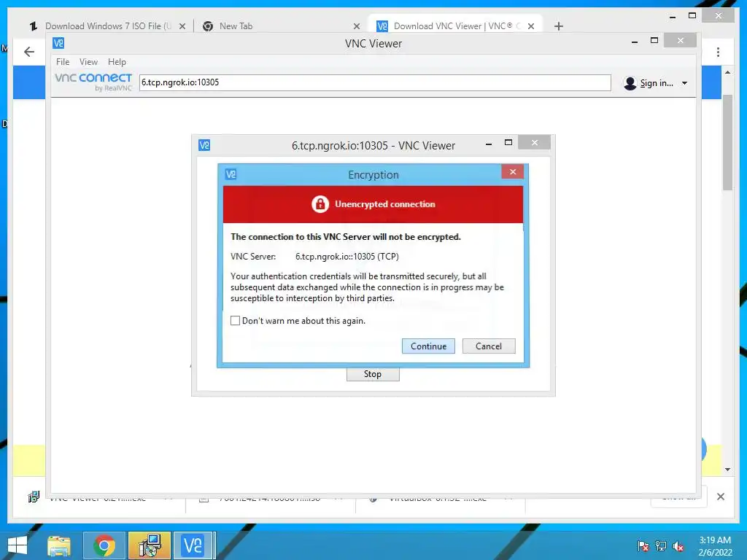Click the taskbar clock showing 3:19 AM

click(715, 546)
